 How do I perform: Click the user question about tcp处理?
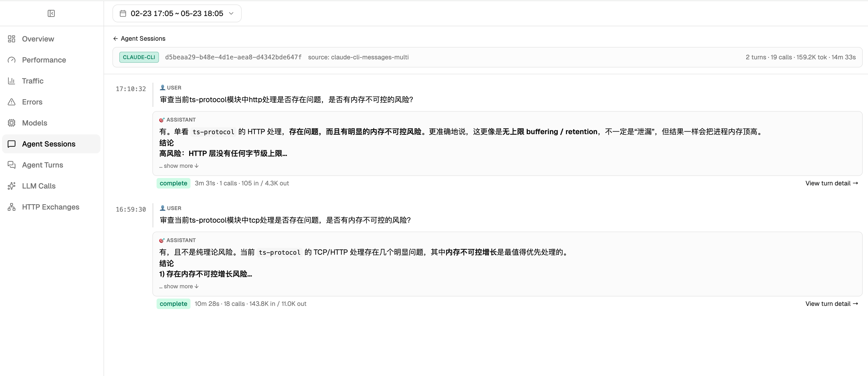[285, 220]
